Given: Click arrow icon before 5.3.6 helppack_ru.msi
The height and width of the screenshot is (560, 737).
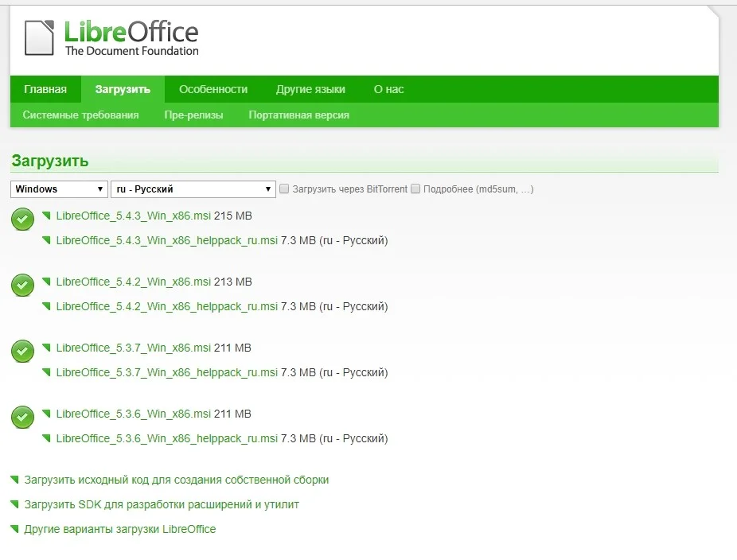Looking at the screenshot, I should point(46,437).
